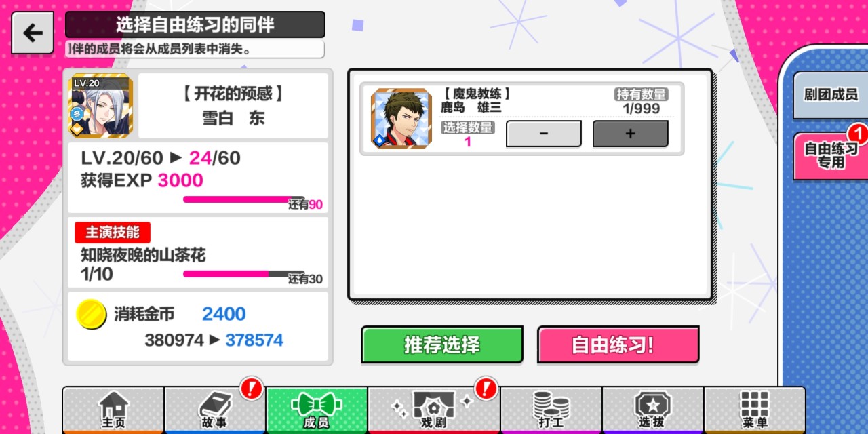
Task: Tap the back arrow icon
Action: click(33, 33)
